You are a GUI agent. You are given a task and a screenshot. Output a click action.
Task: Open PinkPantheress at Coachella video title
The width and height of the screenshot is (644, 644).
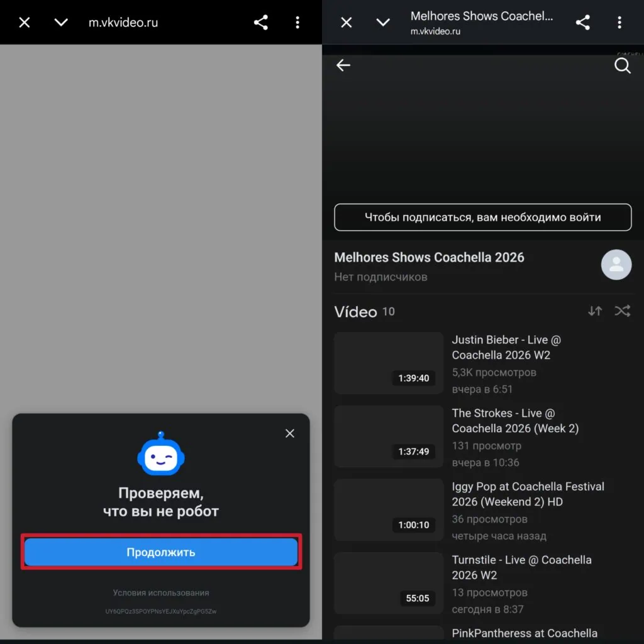(525, 633)
